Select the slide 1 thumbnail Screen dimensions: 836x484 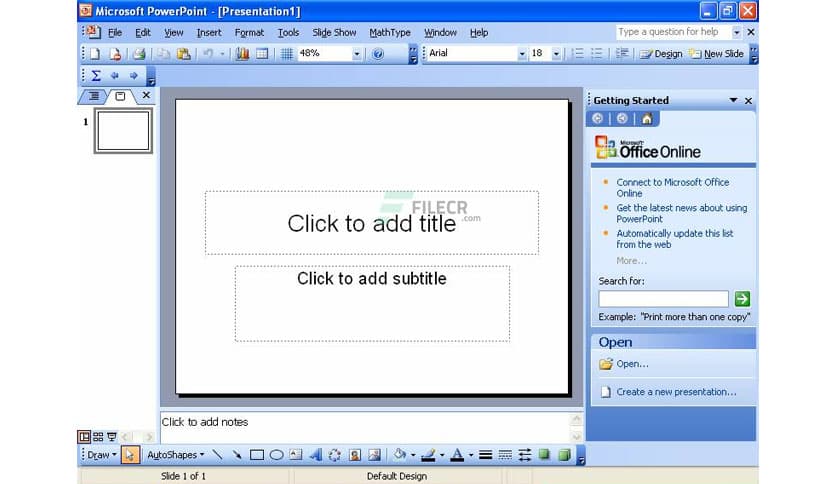tap(123, 131)
